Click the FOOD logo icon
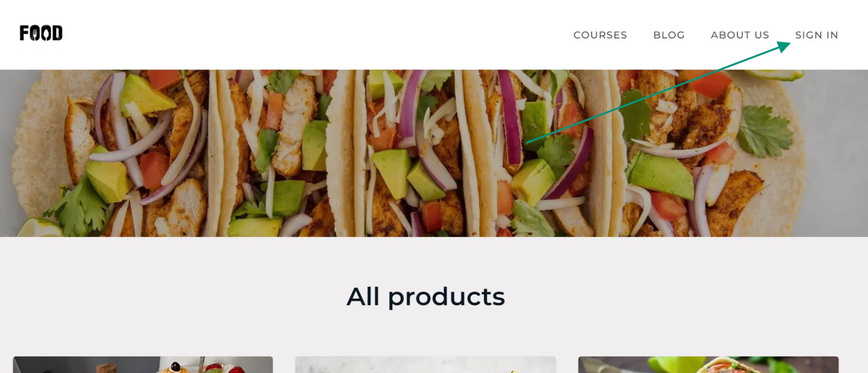Screen dimensions: 868x373 tap(41, 33)
